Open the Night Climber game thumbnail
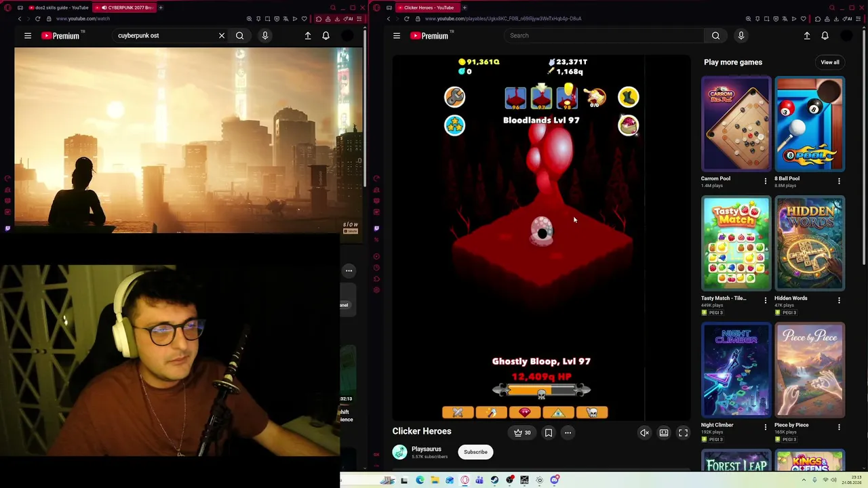 (736, 370)
